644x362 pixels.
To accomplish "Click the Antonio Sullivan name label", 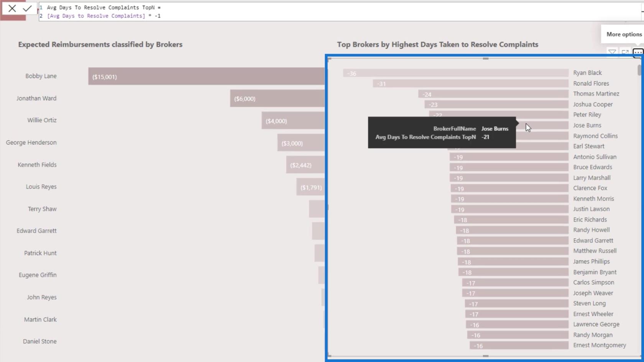I will [595, 157].
